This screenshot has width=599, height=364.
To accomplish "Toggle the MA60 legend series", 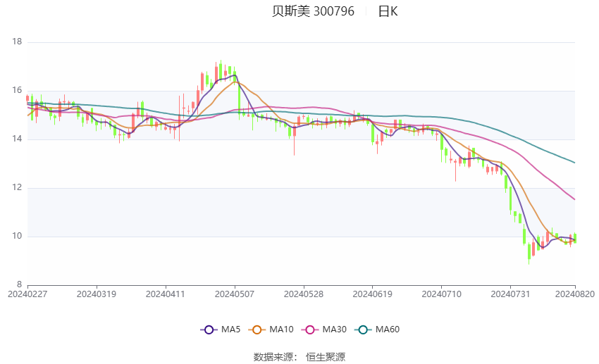I will tap(377, 330).
